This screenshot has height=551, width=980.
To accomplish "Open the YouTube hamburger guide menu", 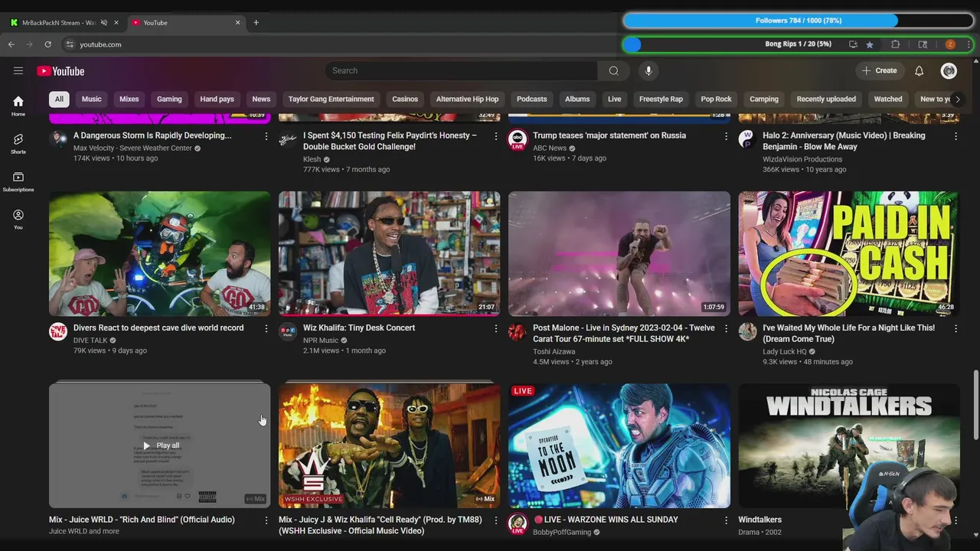I will tap(18, 71).
